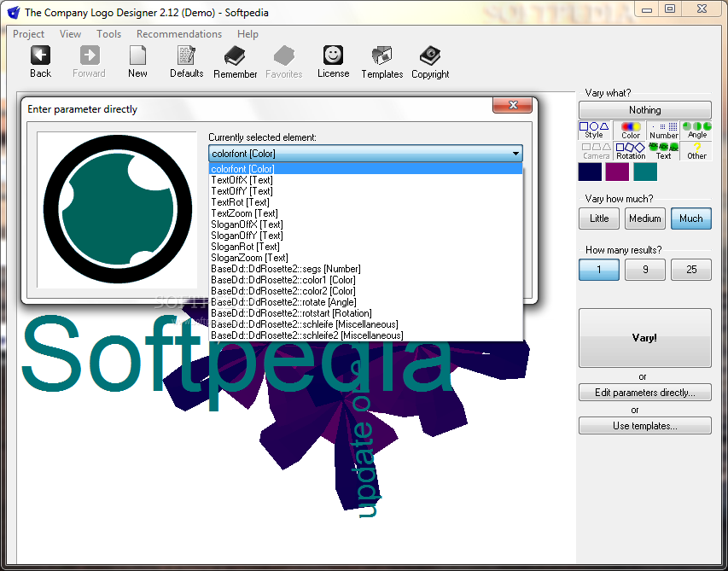Screen dimensions: 728x571
Task: Set variation amount to Little
Action: coord(599,218)
